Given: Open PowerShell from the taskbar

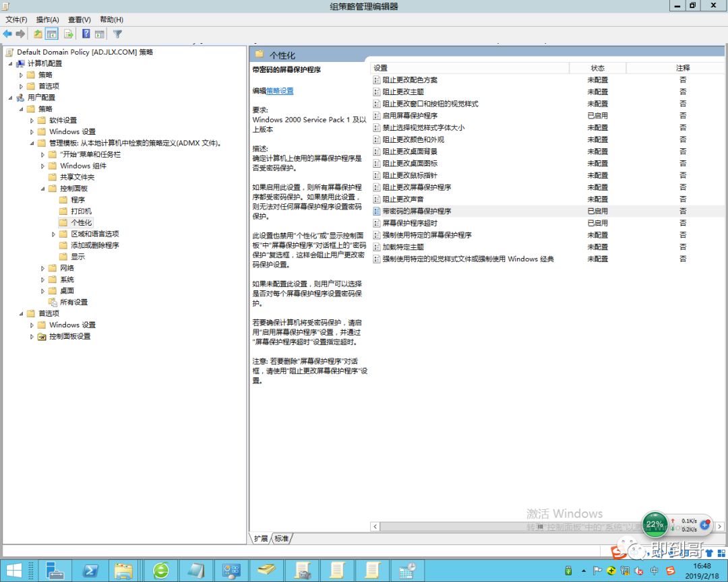Looking at the screenshot, I should click(x=90, y=571).
